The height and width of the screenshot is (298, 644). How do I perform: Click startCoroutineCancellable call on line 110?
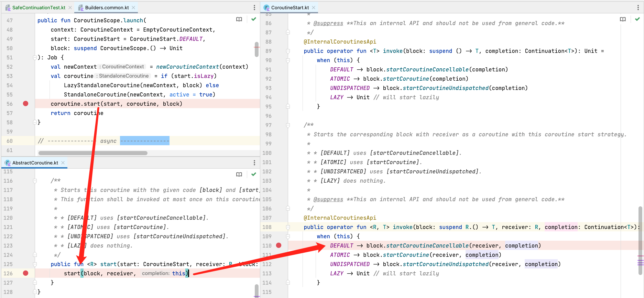click(427, 245)
